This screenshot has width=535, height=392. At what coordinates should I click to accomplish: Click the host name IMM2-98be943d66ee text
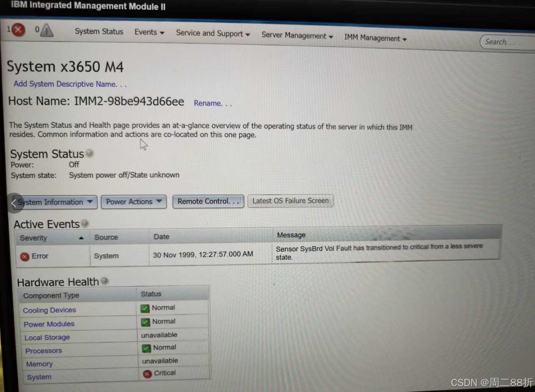tap(129, 102)
